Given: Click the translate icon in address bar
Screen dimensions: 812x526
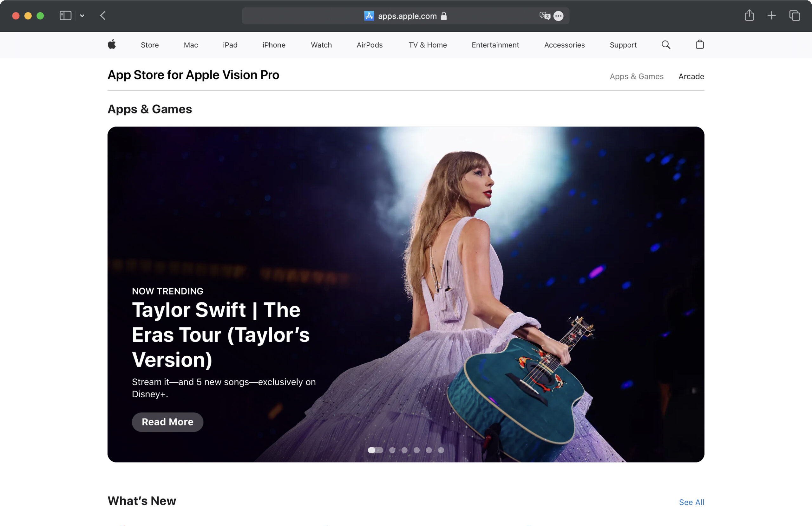Looking at the screenshot, I should point(545,16).
